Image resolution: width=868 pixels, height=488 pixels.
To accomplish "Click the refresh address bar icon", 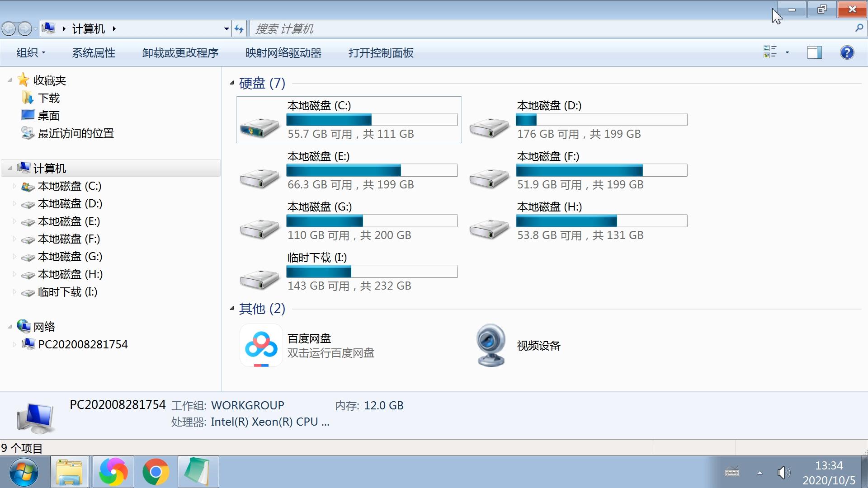I will [x=239, y=28].
